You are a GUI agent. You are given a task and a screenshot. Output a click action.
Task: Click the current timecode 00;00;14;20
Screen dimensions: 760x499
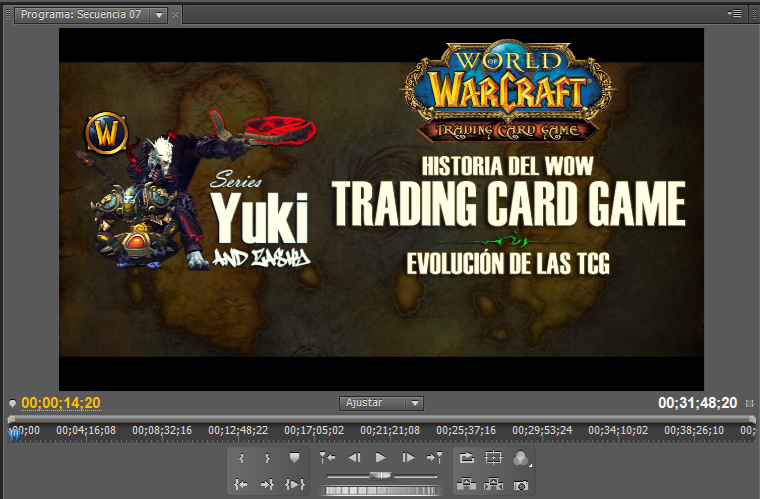(x=61, y=403)
